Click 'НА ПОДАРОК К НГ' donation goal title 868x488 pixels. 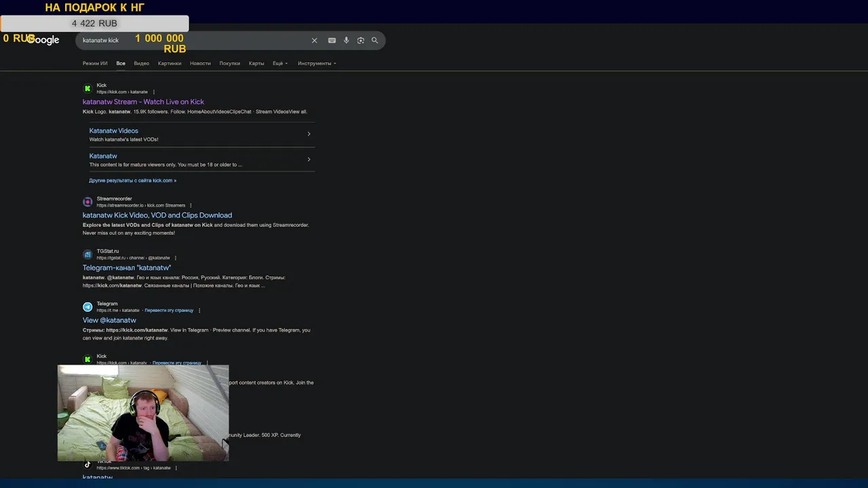coord(94,7)
